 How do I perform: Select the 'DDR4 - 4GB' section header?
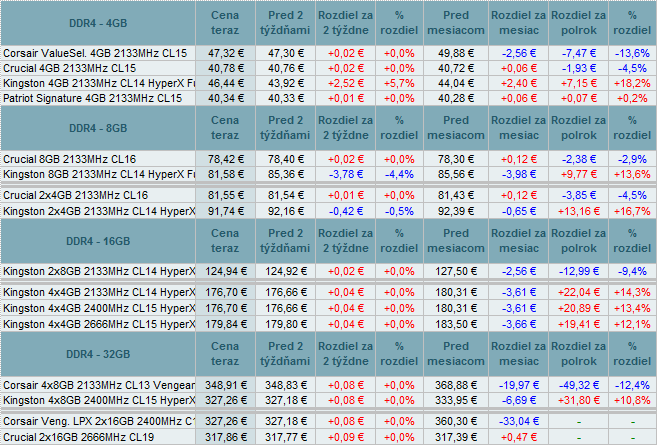[98, 23]
